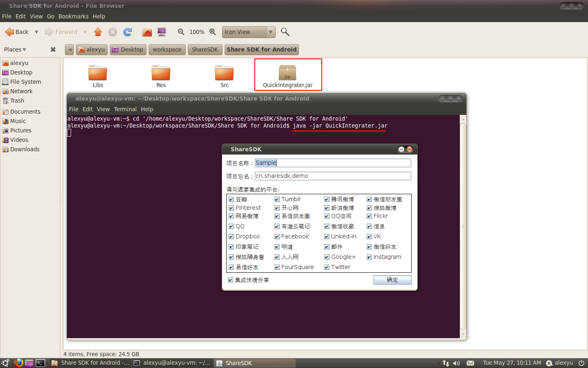Screen dimensions: 588x368
Task: Click the package name field cn.sharesdk.demo
Action: point(333,176)
